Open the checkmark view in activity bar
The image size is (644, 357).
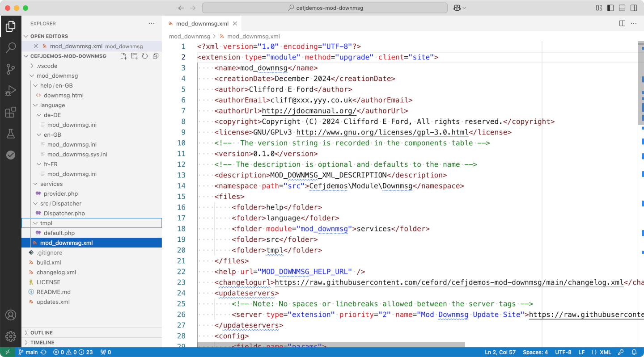click(11, 155)
